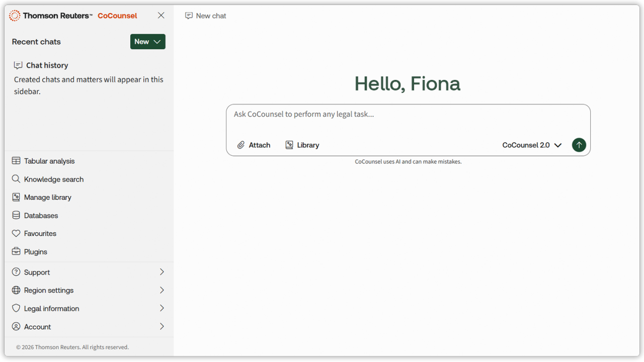Expand the Account chevron

[x=162, y=326]
